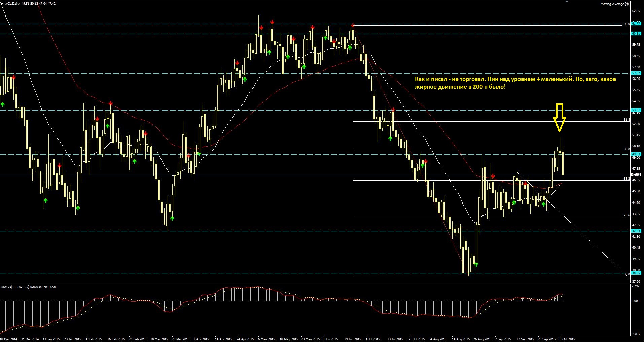The height and width of the screenshot is (343, 644).
Task: Click the 57.02 cyan price label
Action: [x=636, y=73]
